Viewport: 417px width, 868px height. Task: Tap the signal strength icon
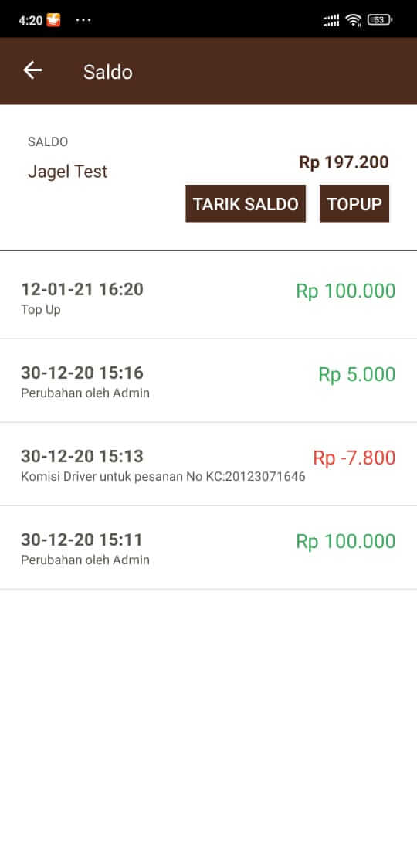click(x=331, y=20)
